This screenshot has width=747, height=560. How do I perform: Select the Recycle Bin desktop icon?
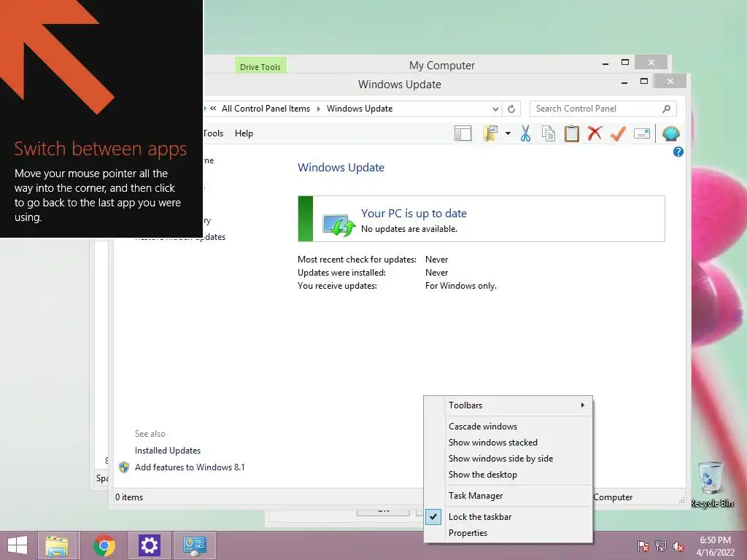[711, 485]
